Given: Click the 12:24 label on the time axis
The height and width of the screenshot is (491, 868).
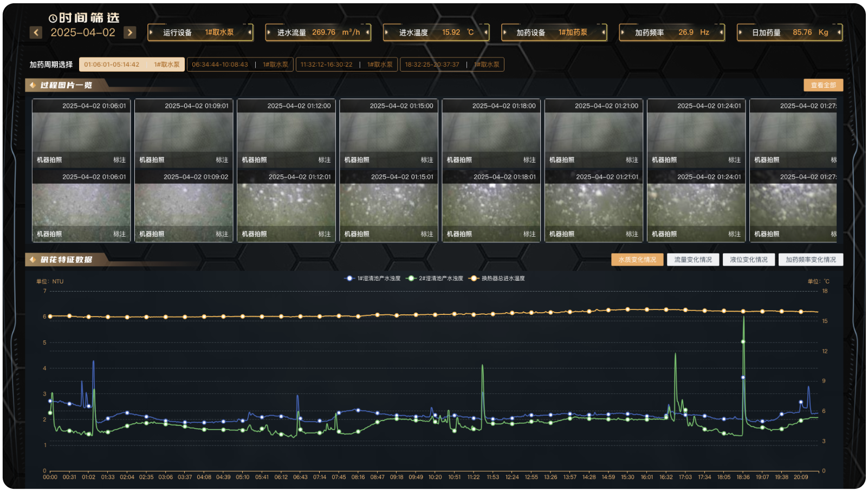Looking at the screenshot, I should pos(512,477).
